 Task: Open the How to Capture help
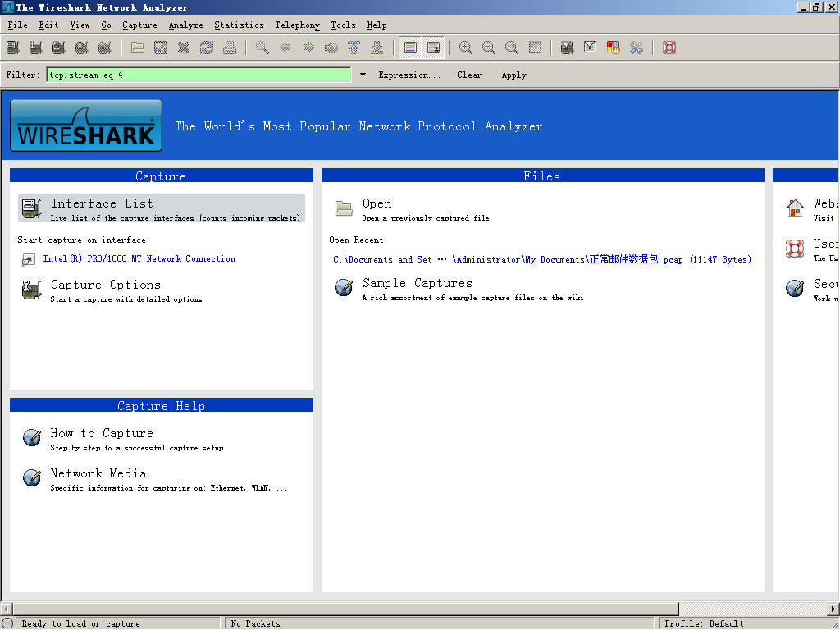(123, 439)
